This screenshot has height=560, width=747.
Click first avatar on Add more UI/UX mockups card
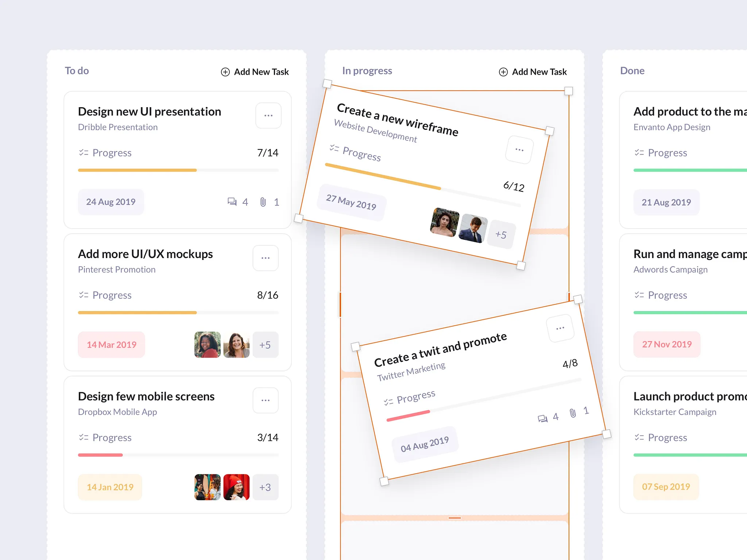(x=208, y=345)
